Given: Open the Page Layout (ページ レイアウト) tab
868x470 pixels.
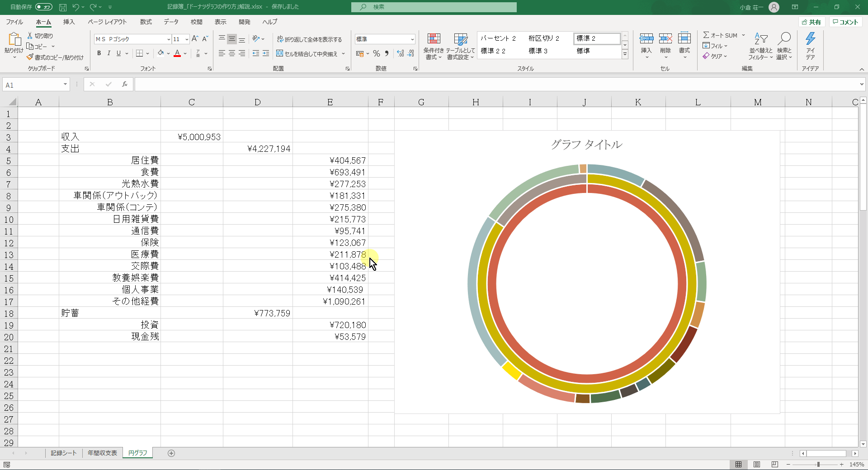Looking at the screenshot, I should tap(107, 22).
